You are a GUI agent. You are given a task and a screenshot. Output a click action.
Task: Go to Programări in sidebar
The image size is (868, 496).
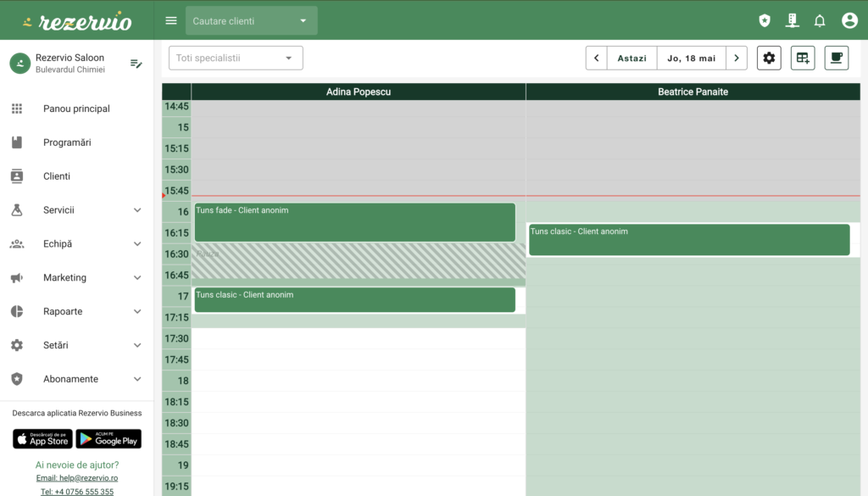[67, 142]
